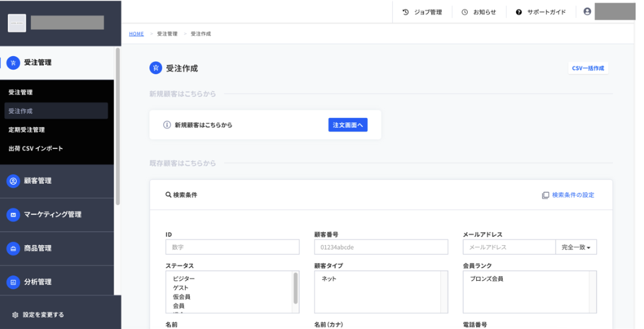Screen dimensions: 644x329
Task: Click the ジョブ管理 history icon
Action: [405, 12]
